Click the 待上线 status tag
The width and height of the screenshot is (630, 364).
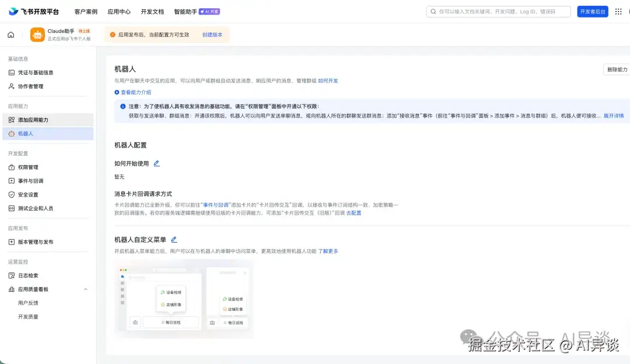(84, 31)
